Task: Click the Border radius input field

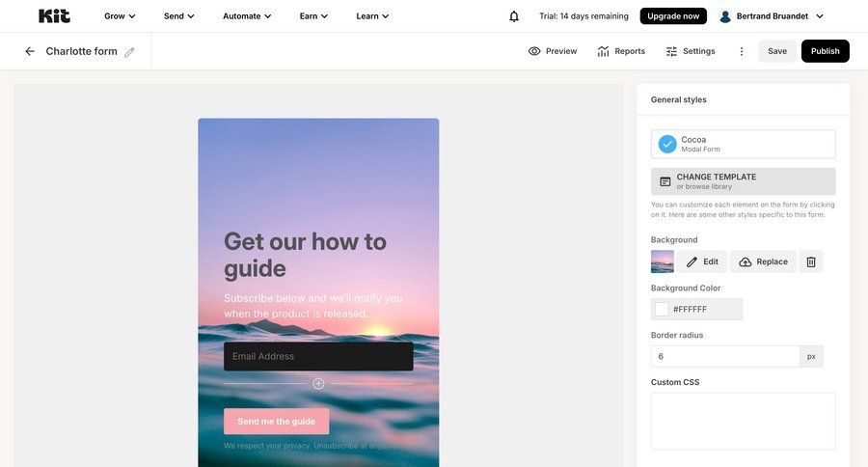Action: pos(725,356)
